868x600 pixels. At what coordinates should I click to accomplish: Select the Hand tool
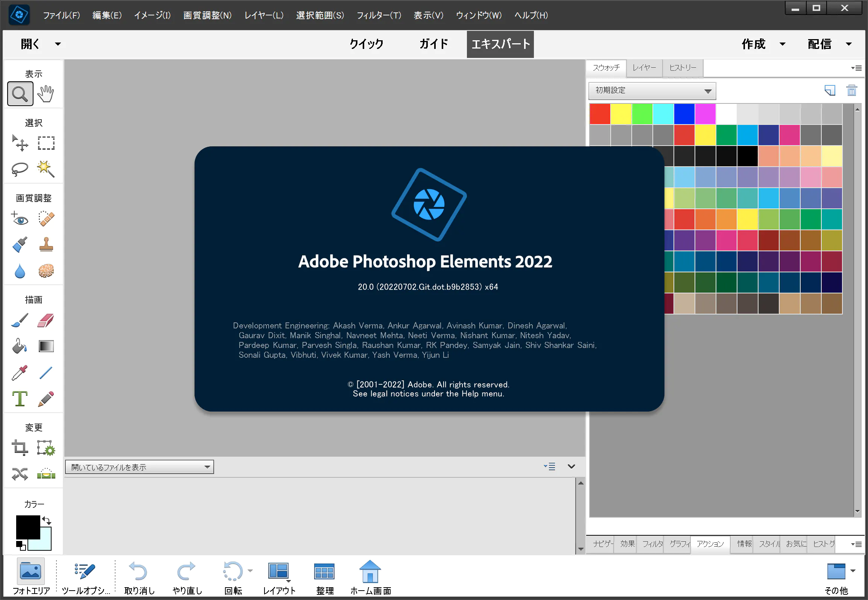(46, 94)
